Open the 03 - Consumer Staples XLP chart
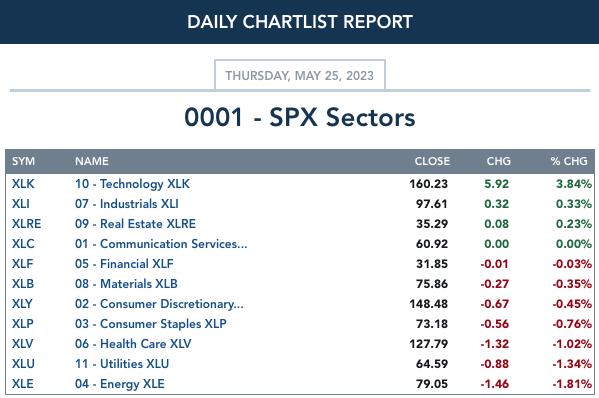 pos(151,324)
